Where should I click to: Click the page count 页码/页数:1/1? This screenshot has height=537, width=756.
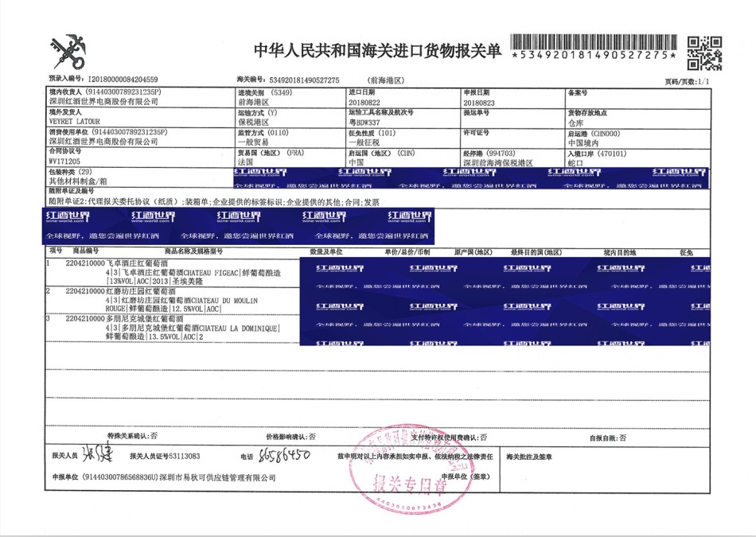pyautogui.click(x=687, y=81)
